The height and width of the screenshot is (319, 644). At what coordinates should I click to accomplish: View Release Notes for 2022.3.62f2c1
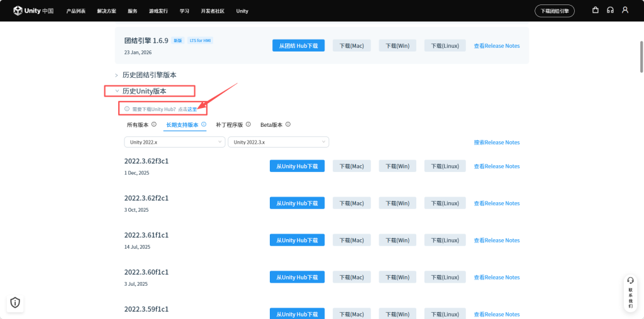point(497,203)
